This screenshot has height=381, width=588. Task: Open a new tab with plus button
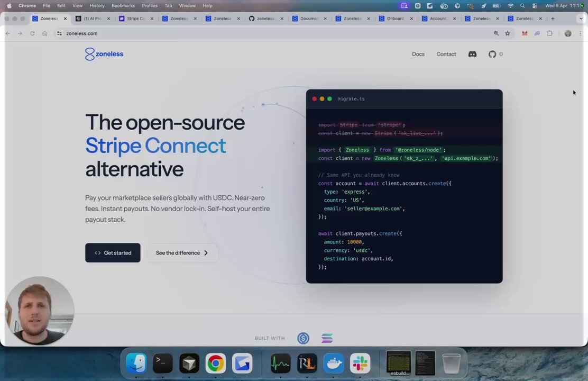pos(553,19)
